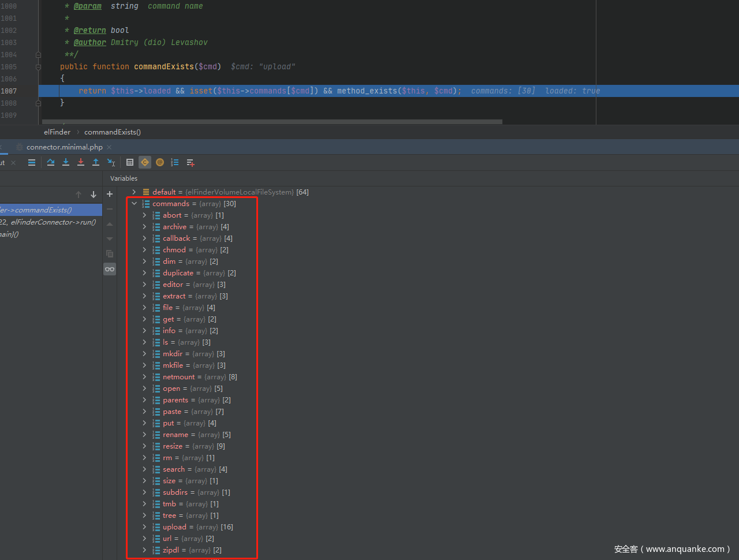
Task: Click the blue Step Into arrow
Action: pyautogui.click(x=66, y=162)
